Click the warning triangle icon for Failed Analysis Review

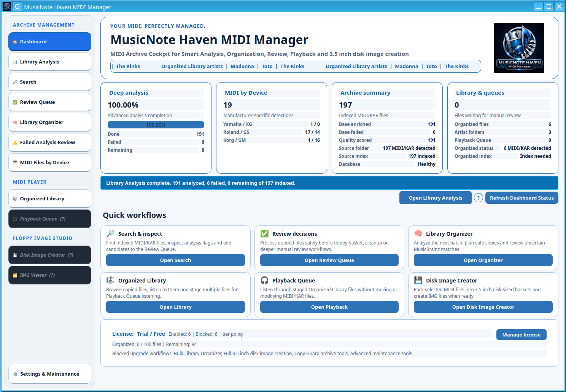point(15,143)
